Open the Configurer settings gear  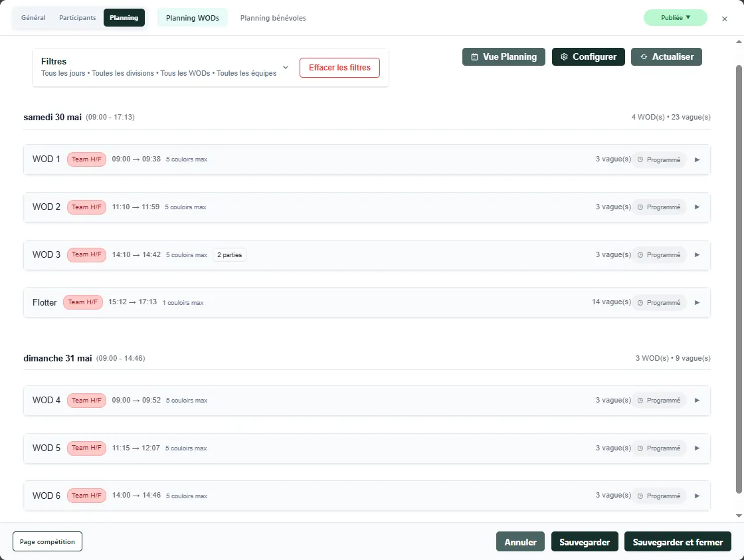click(588, 56)
